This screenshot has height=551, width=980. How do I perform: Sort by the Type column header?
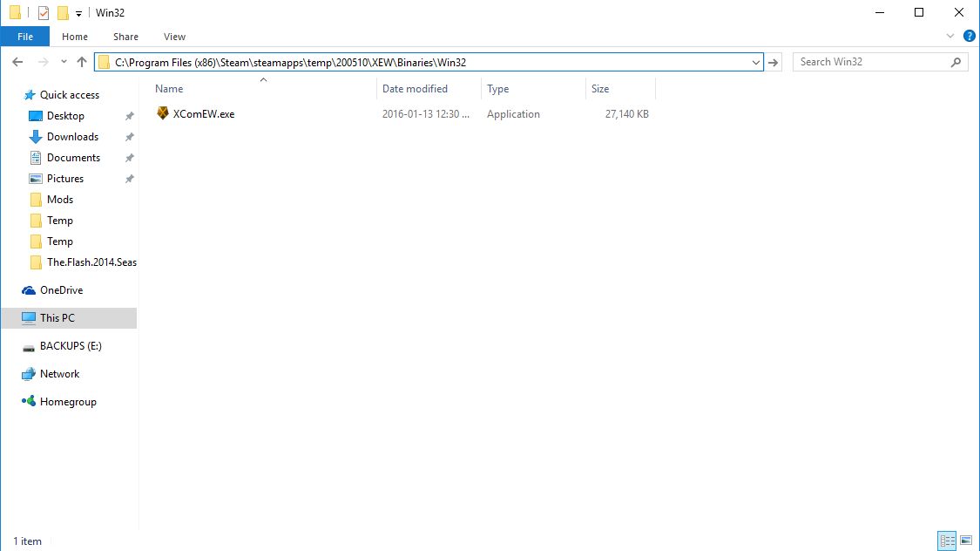click(x=497, y=89)
